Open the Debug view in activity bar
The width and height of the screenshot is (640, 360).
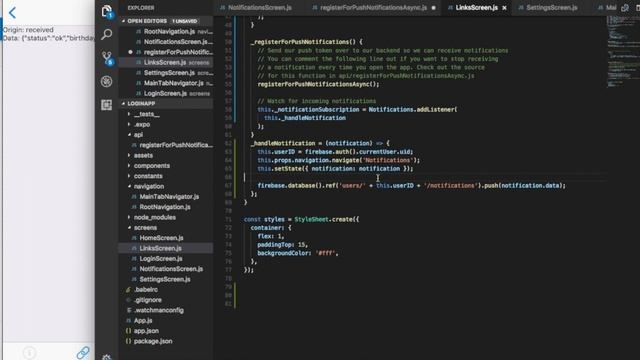(107, 82)
